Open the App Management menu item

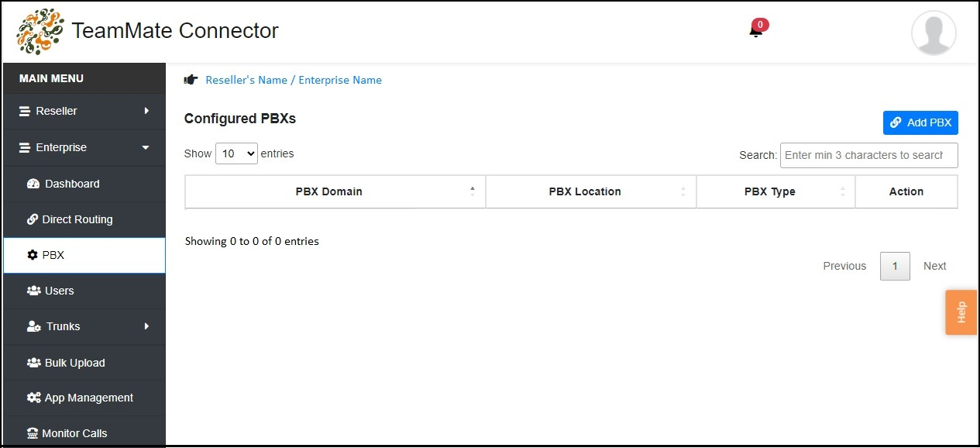point(84,398)
